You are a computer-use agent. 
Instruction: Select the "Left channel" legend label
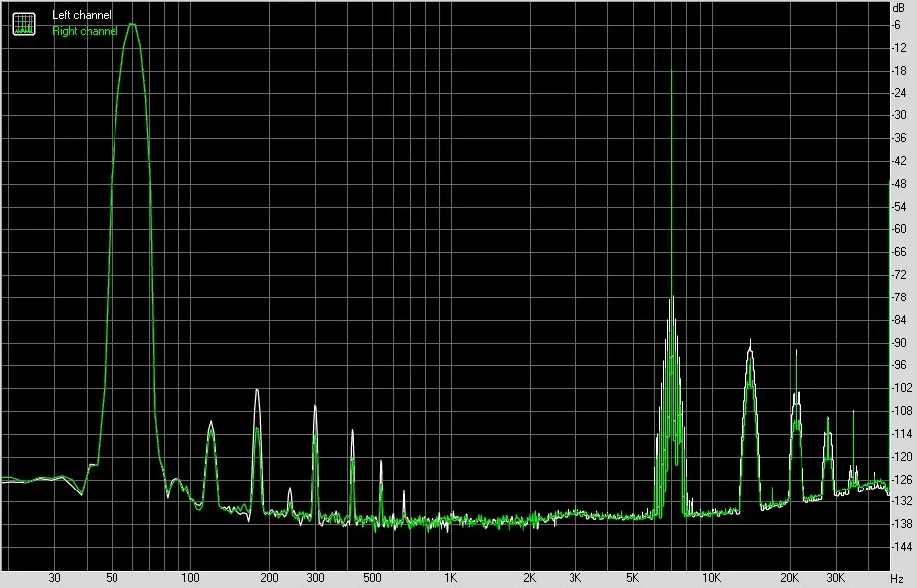coord(82,15)
